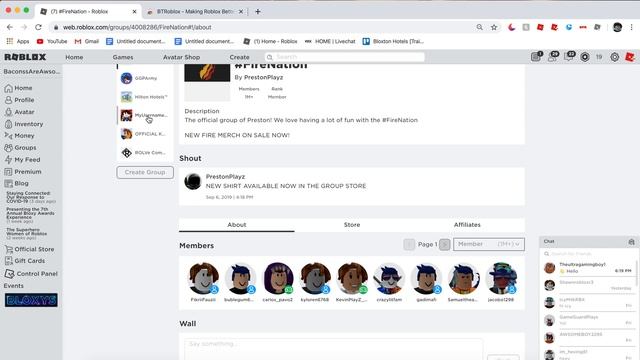Image resolution: width=640 pixels, height=360 pixels.
Task: Open Blog in the left sidebar
Action: 16,183
